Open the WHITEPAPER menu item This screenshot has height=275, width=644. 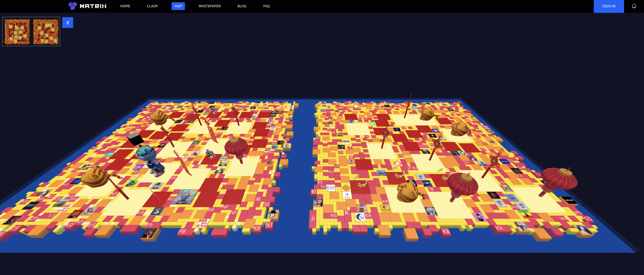(209, 6)
